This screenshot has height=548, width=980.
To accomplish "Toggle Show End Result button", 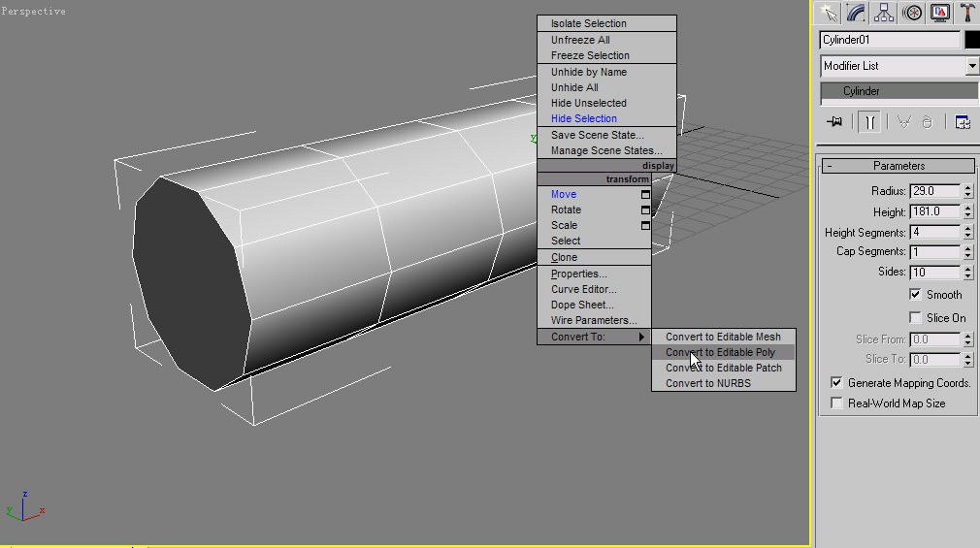I will [869, 122].
